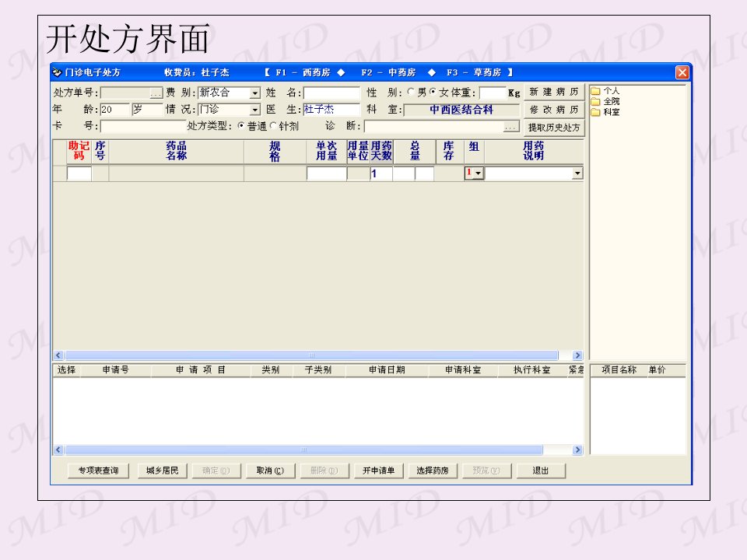Click the 规格 column header
Image resolution: width=747 pixels, height=560 pixels.
pos(275,152)
